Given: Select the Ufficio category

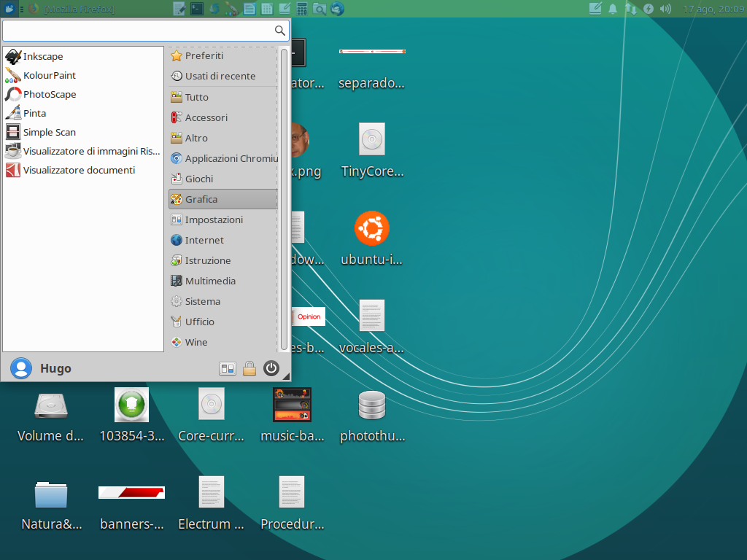Looking at the screenshot, I should point(223,322).
